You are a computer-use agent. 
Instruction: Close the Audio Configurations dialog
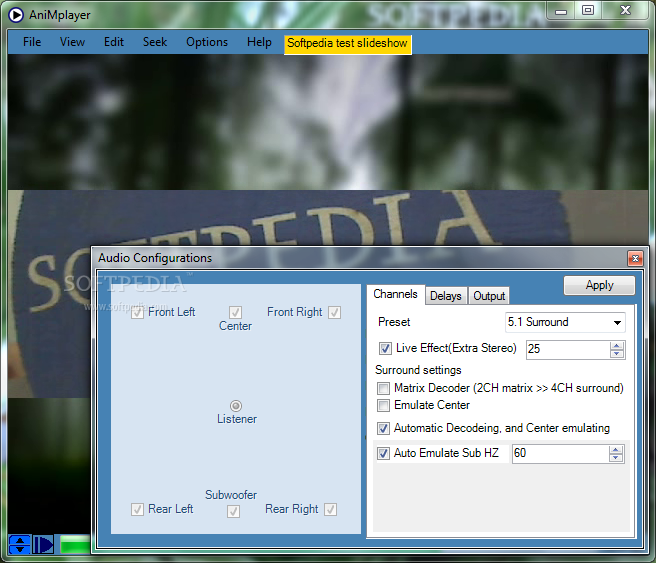(x=635, y=258)
